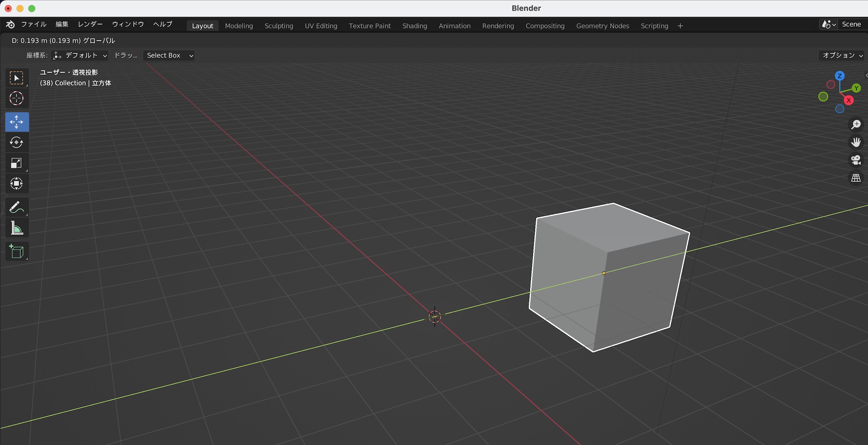This screenshot has height=445, width=868.
Task: Pick the Measure ruler tool
Action: (x=16, y=228)
